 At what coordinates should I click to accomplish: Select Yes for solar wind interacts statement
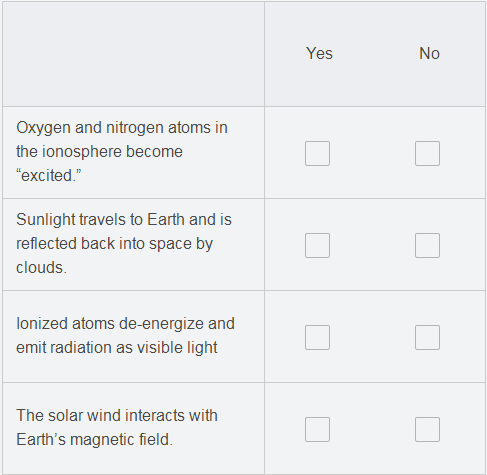coord(317,429)
